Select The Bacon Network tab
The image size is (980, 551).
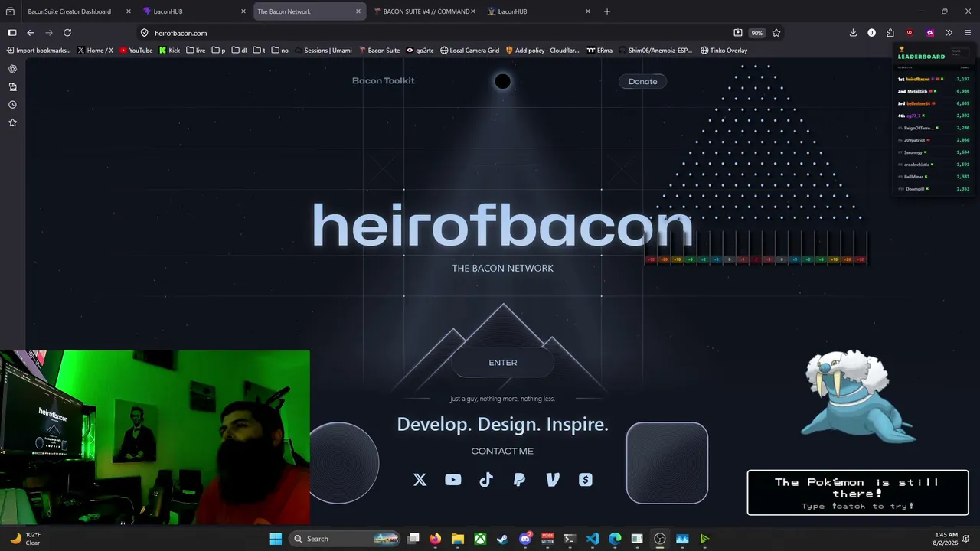tap(309, 11)
